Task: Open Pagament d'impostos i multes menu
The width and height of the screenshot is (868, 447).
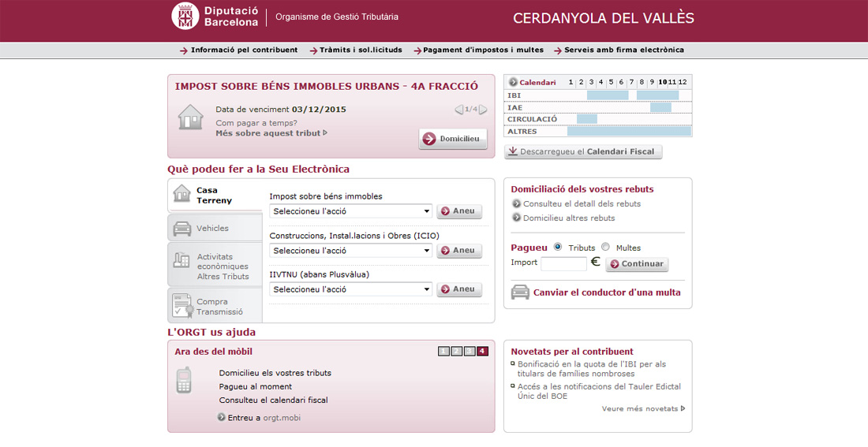Action: point(478,50)
